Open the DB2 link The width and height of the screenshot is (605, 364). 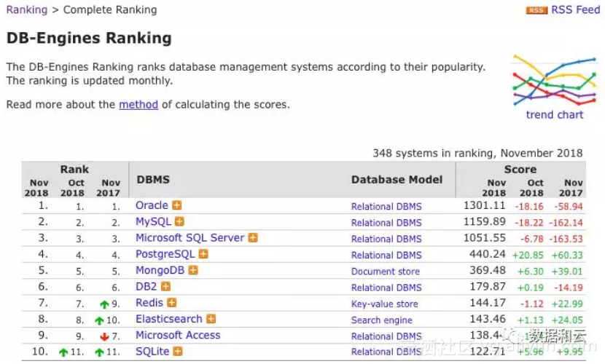point(147,287)
